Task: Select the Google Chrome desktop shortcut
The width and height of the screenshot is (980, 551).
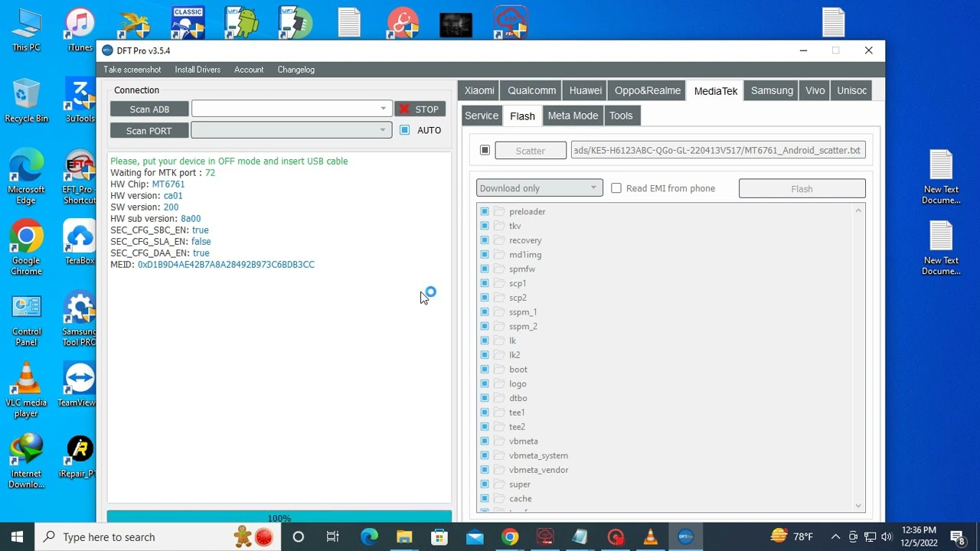Action: 26,247
